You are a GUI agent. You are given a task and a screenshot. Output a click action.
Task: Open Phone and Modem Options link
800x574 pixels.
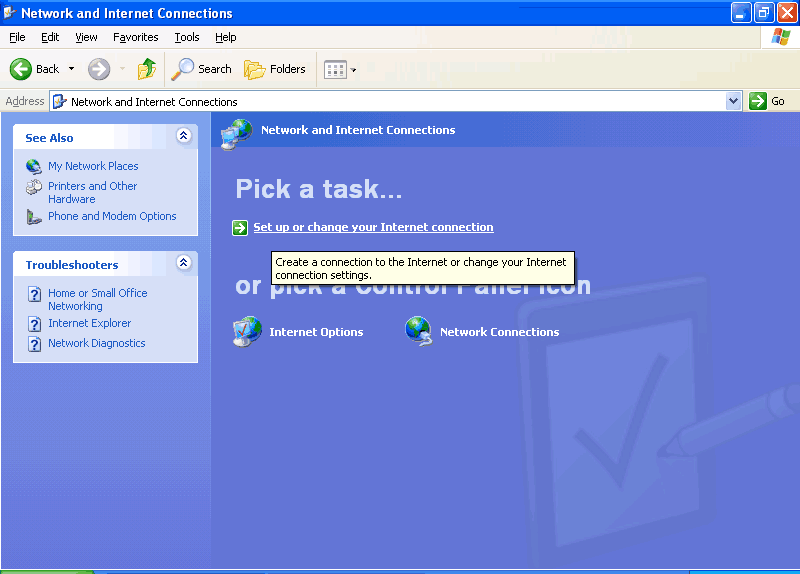112,216
